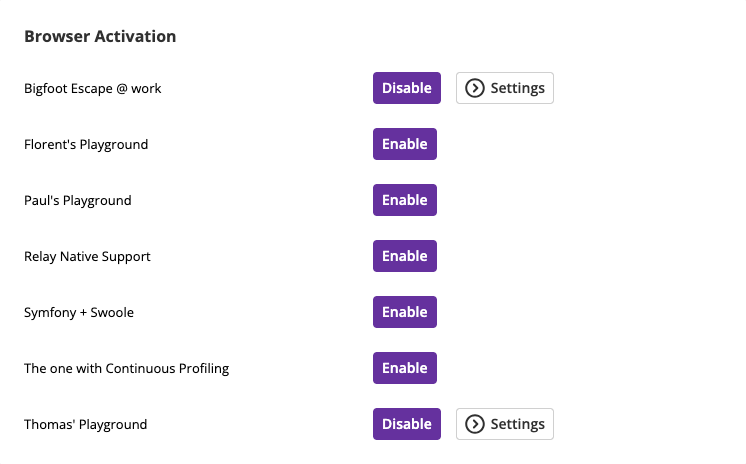Enable The one with Continuous Profiling
Viewport: 746px width, 464px height.
405,368
